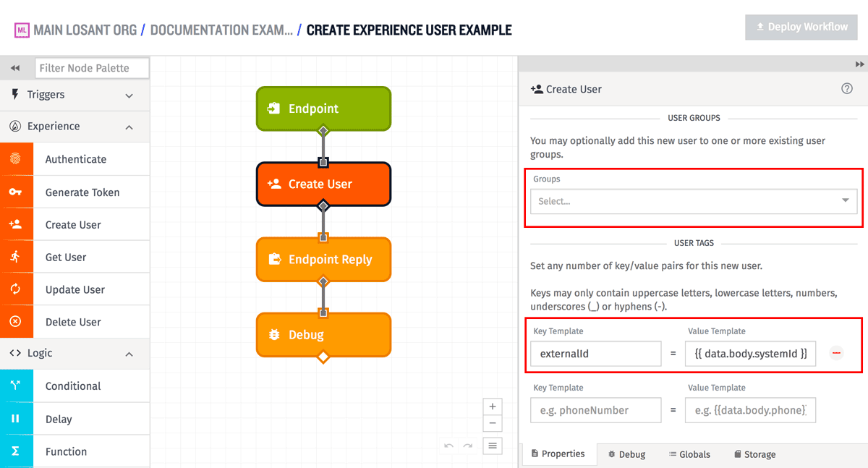Collapse node palette with double-left arrows

coord(15,68)
